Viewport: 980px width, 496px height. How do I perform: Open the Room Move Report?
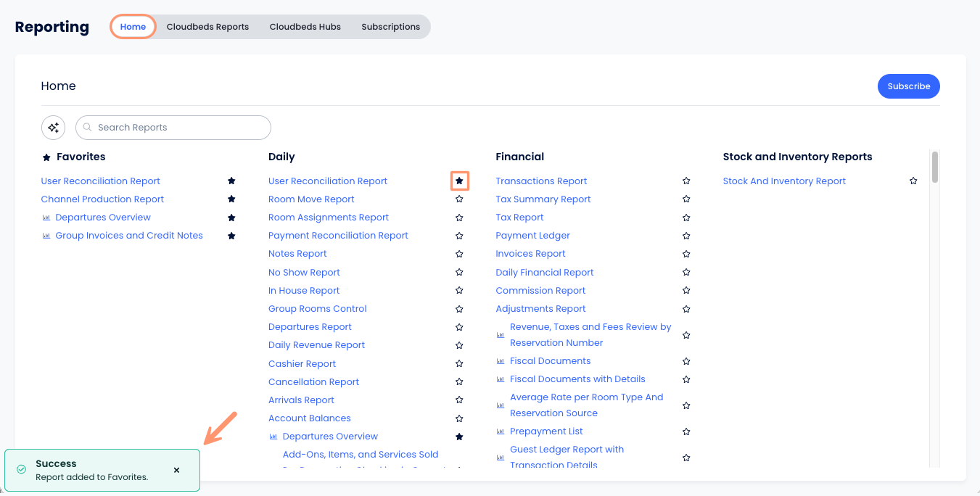pyautogui.click(x=311, y=199)
